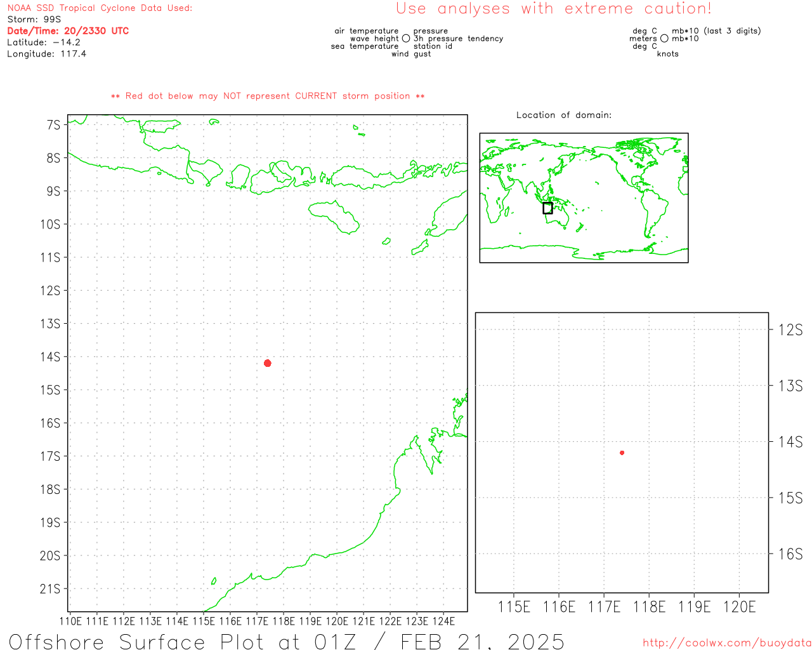Click the red dot on zoomed inset map
This screenshot has height=650, width=812.
(622, 453)
